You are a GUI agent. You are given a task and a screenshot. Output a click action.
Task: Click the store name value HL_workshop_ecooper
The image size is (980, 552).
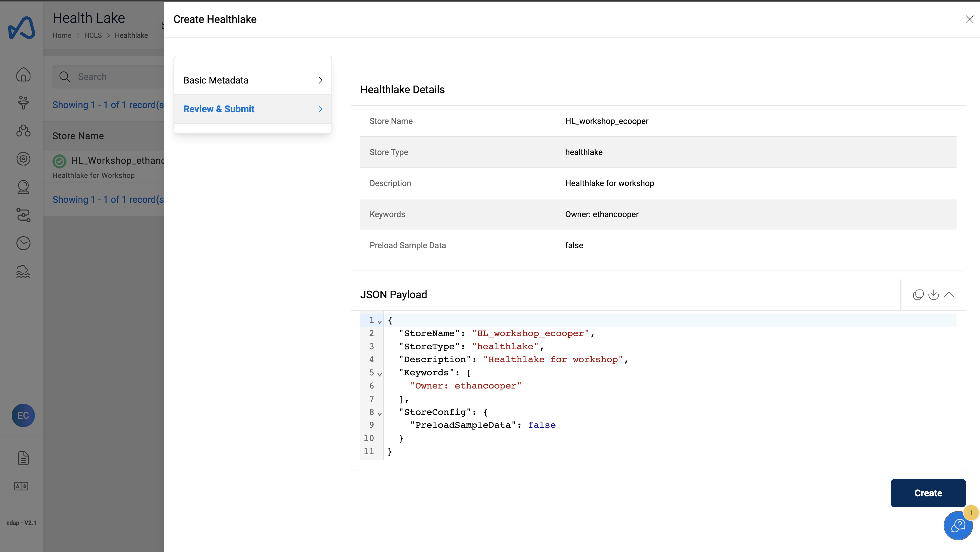click(606, 121)
